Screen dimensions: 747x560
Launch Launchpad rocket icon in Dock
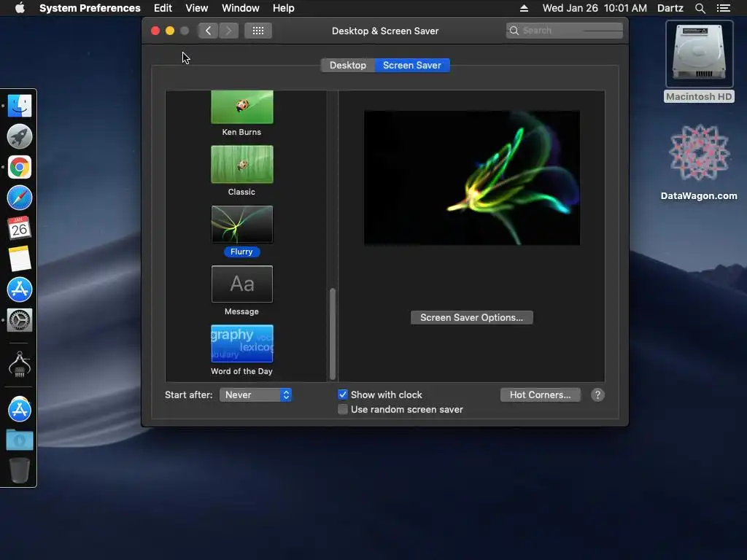(x=20, y=136)
